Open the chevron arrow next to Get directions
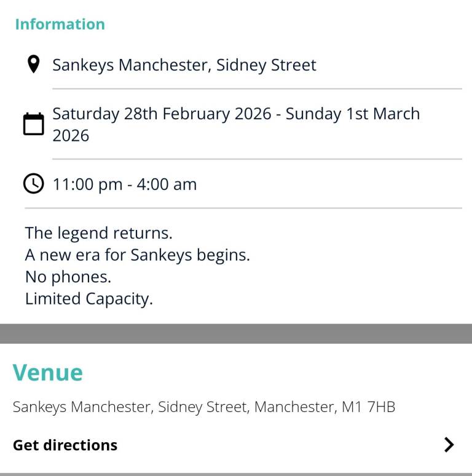The width and height of the screenshot is (472, 476). [x=449, y=445]
